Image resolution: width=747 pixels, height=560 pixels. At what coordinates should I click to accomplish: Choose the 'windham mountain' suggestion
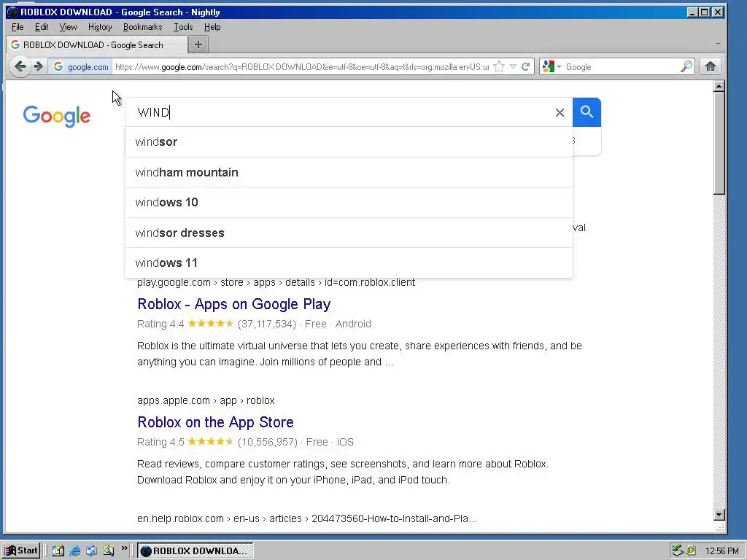point(349,172)
